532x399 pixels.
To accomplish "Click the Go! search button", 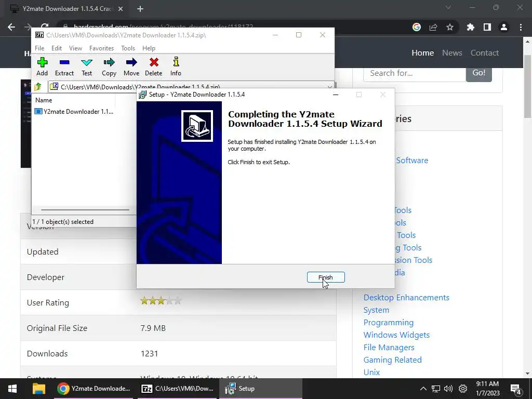I will coord(478,73).
